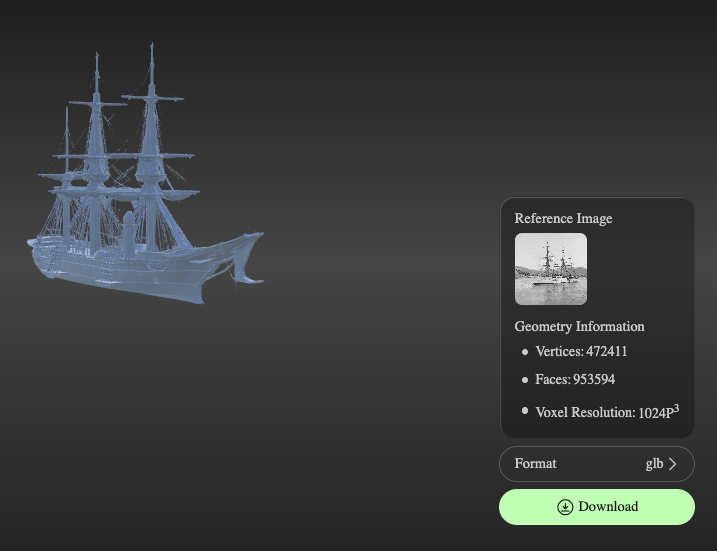
Task: Open the Format selector row
Action: 596,464
